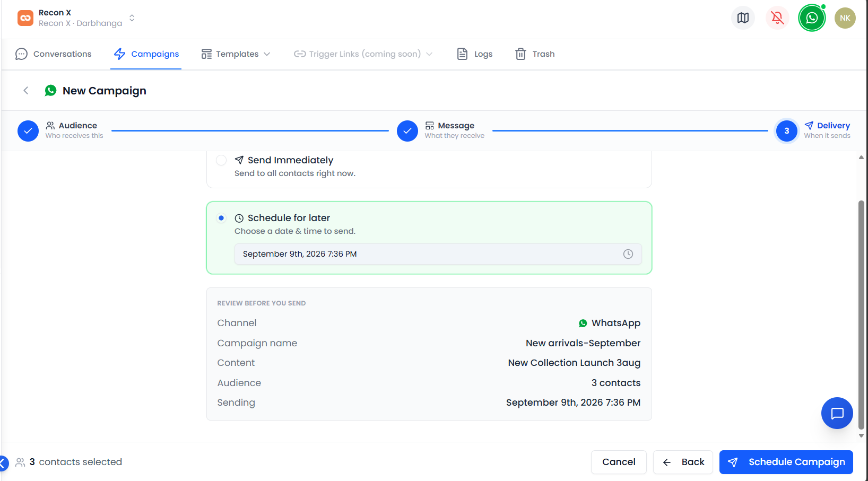Open the green WhatsApp status icon
868x481 pixels.
[x=812, y=18]
